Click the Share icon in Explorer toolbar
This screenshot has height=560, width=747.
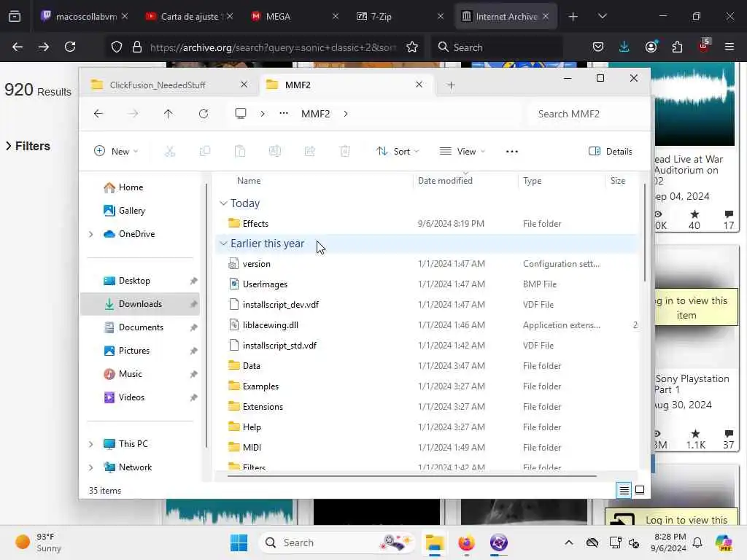coord(309,152)
